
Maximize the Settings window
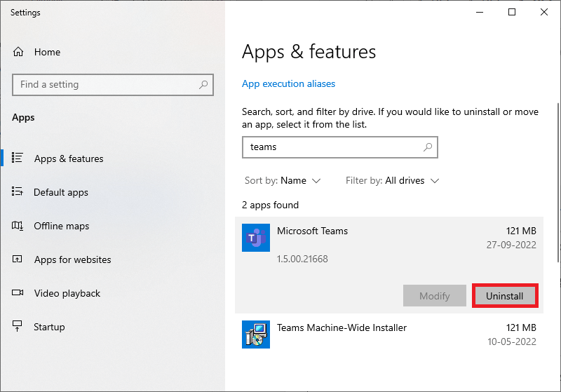[512, 12]
